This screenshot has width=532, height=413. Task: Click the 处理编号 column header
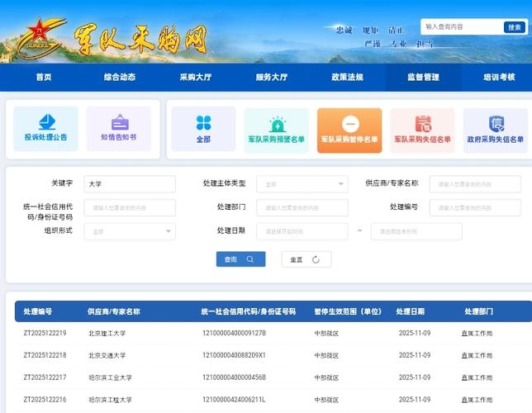click(x=38, y=311)
